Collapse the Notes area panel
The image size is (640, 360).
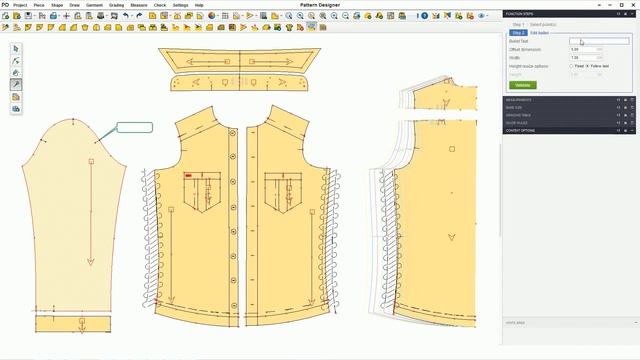point(636,323)
